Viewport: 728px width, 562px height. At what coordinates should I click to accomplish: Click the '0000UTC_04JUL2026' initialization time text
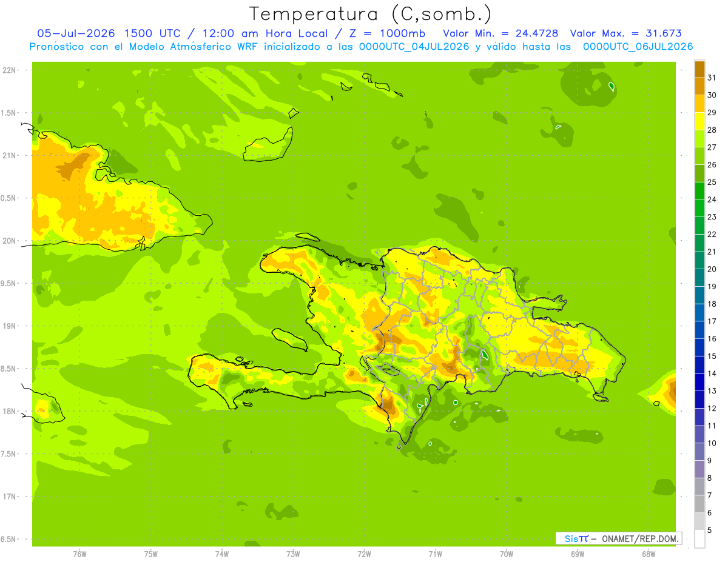[415, 47]
